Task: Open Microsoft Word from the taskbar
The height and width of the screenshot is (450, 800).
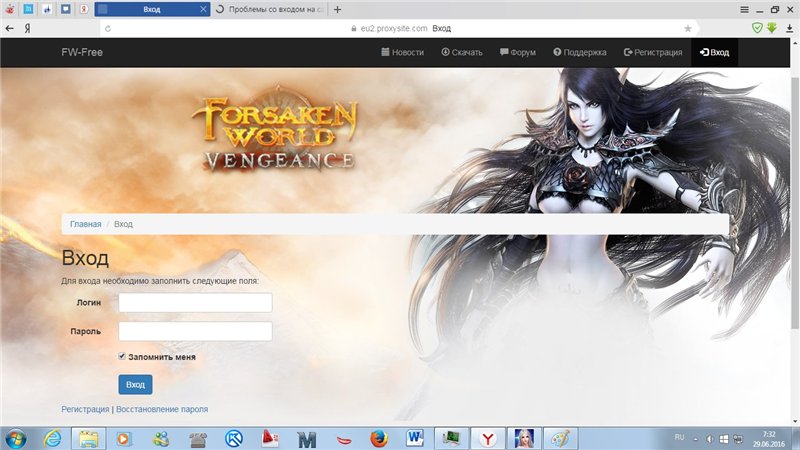Action: [x=415, y=438]
